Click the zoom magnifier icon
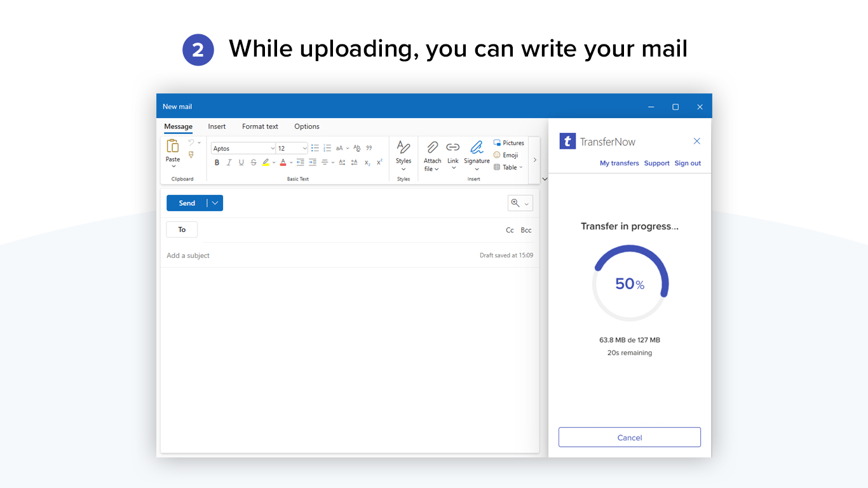Viewport: 868px width, 488px height. [x=515, y=203]
